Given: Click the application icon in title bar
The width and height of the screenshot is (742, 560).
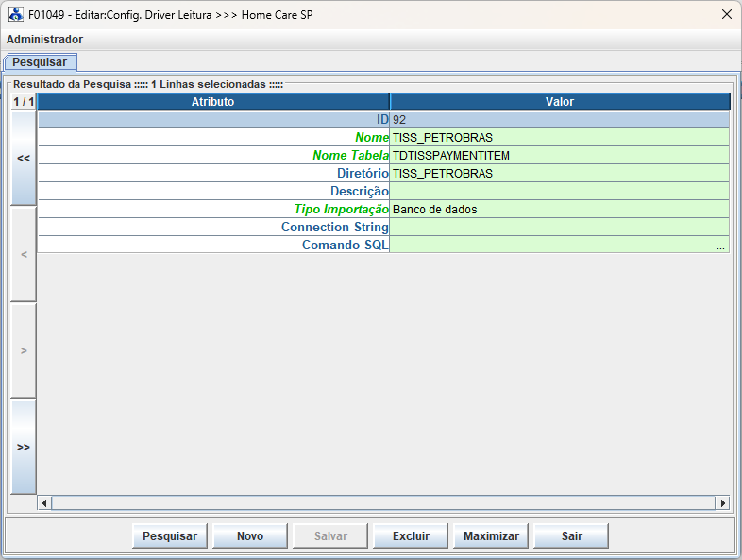Looking at the screenshot, I should tap(16, 15).
